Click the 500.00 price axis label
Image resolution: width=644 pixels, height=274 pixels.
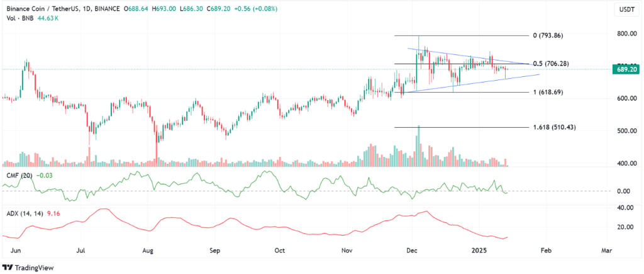[627, 131]
